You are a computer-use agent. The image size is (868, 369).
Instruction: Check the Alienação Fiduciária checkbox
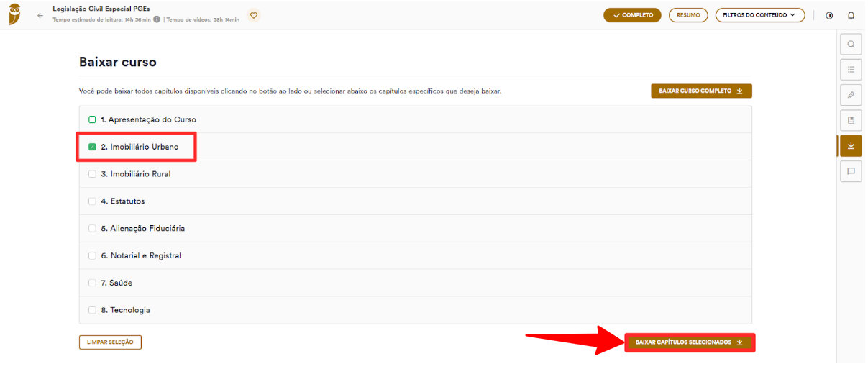tap(92, 228)
